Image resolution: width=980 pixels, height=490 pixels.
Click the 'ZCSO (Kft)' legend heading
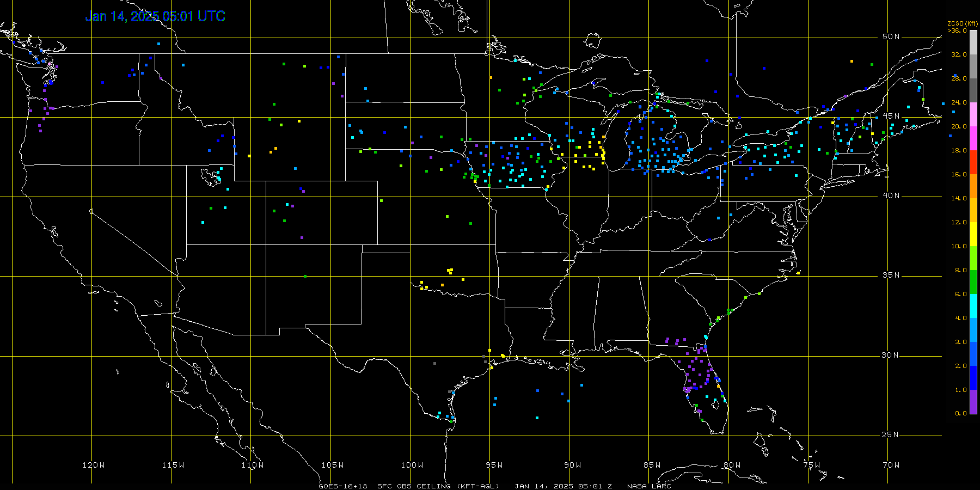click(x=963, y=23)
